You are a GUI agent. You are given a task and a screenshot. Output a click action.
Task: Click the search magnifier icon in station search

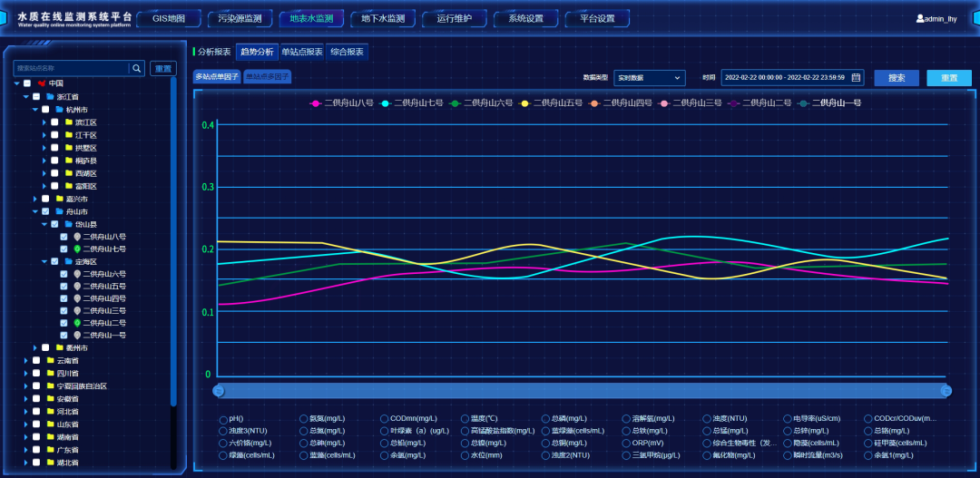point(136,68)
